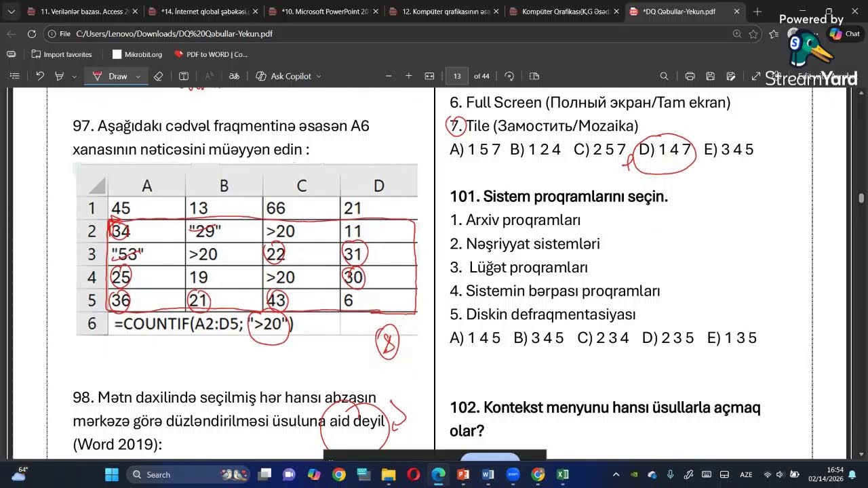Click answer option 'D) 1 4 7'
Screen dimensions: 868x488
click(x=666, y=150)
